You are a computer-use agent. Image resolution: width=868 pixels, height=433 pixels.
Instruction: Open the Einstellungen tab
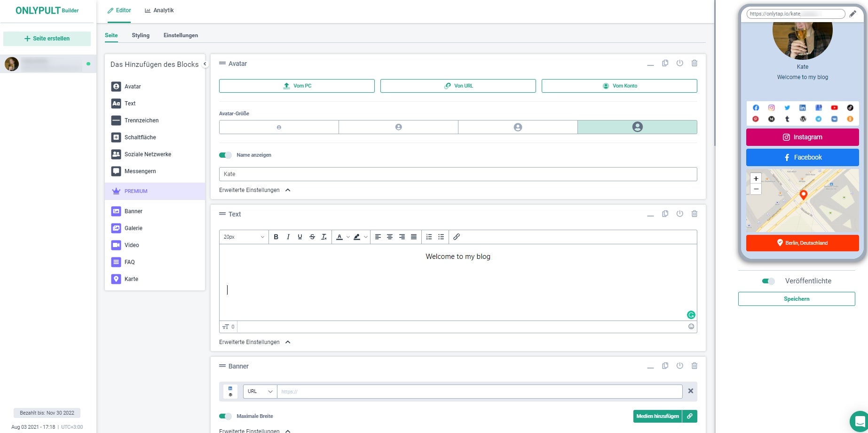click(x=181, y=35)
